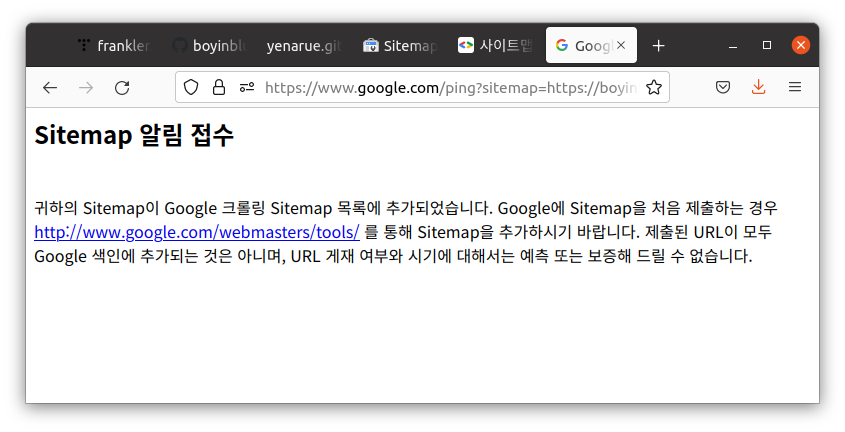Open the google.com/webmasters/tools link

pos(197,232)
